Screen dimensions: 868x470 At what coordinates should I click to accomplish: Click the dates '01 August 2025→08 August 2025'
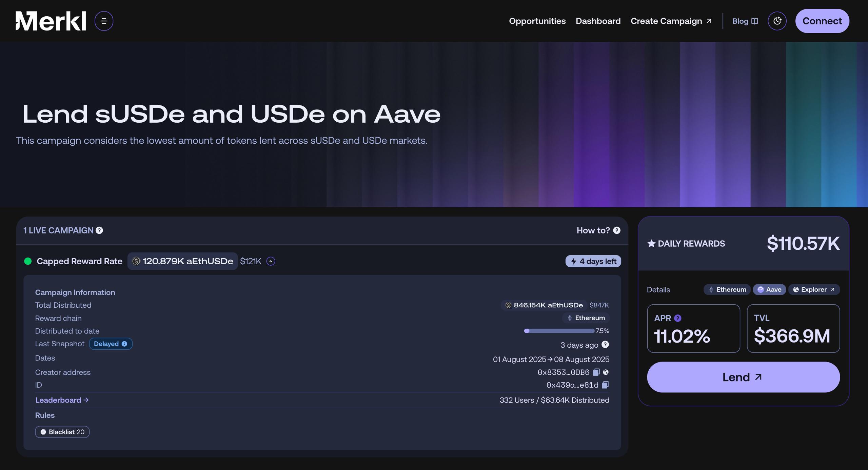point(551,359)
